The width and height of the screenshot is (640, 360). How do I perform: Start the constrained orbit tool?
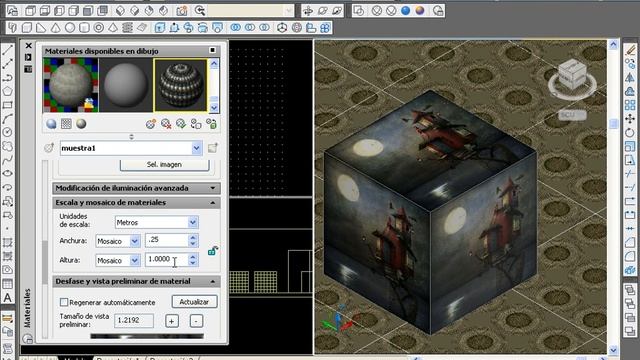[308, 11]
